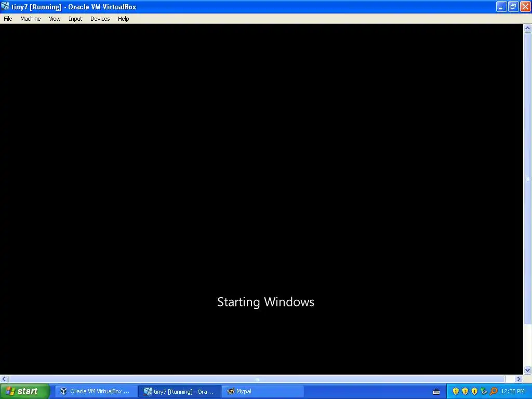The height and width of the screenshot is (399, 532).
Task: Click the keyboard icon on the taskbar
Action: 436,392
